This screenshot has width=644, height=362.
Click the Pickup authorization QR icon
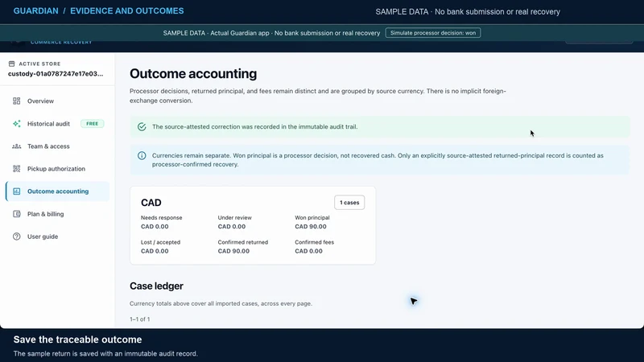[x=16, y=169]
